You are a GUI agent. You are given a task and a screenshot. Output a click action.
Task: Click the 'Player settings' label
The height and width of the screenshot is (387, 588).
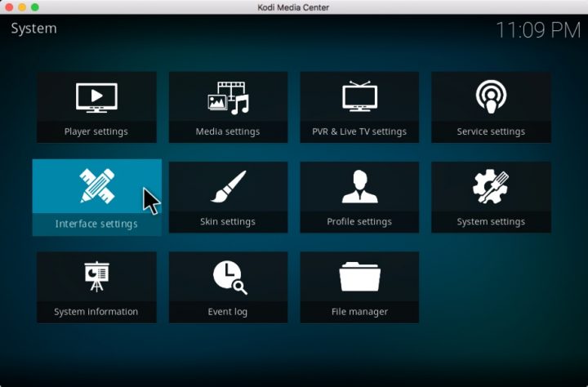(96, 132)
